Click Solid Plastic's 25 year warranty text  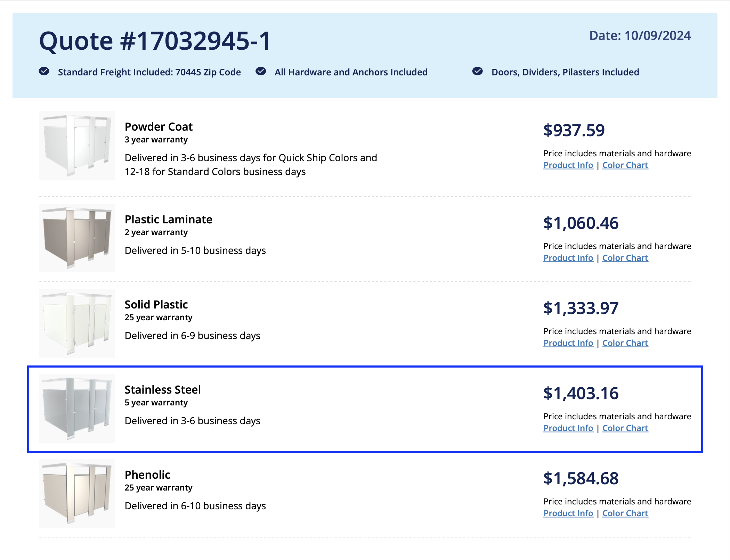coord(159,318)
